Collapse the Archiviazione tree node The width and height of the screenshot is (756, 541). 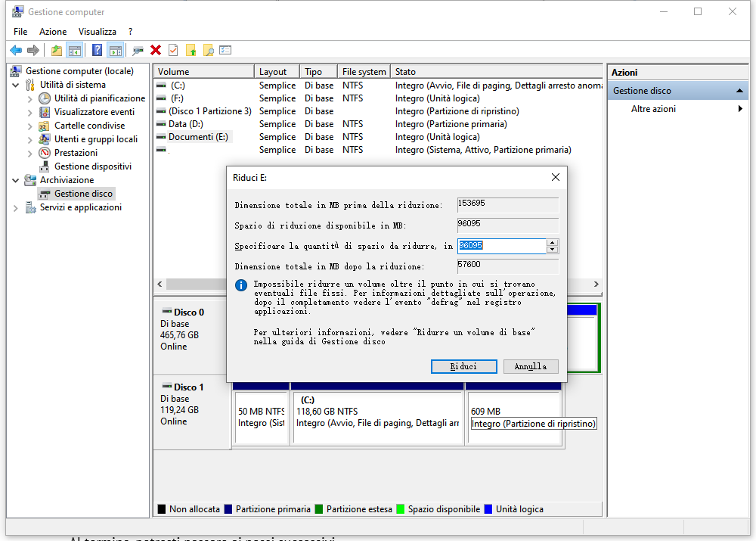tap(17, 180)
